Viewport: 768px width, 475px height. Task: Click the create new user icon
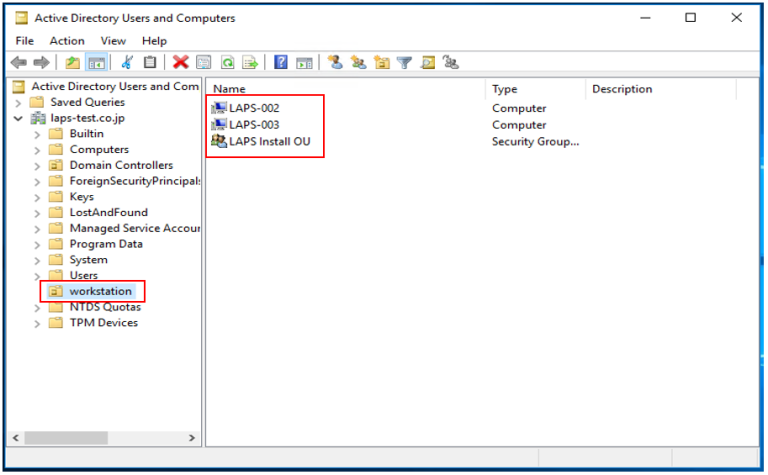pyautogui.click(x=335, y=62)
